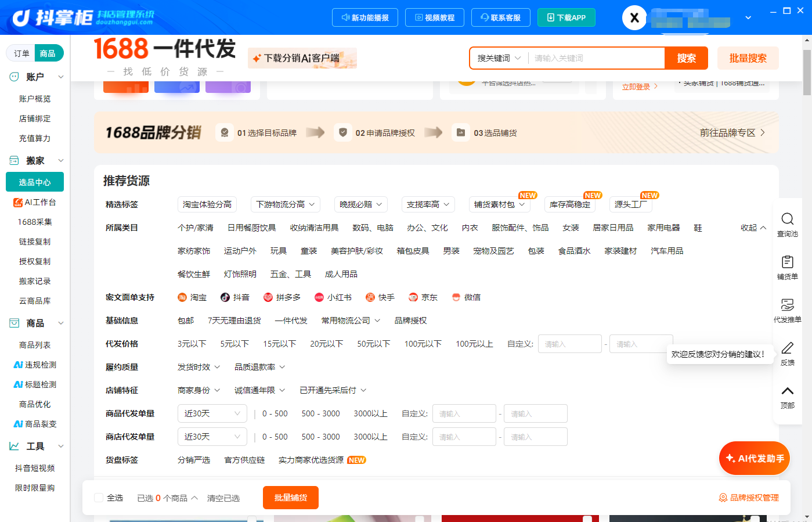Select the 抖音 platform icon filter
This screenshot has width=812, height=522.
(x=225, y=297)
